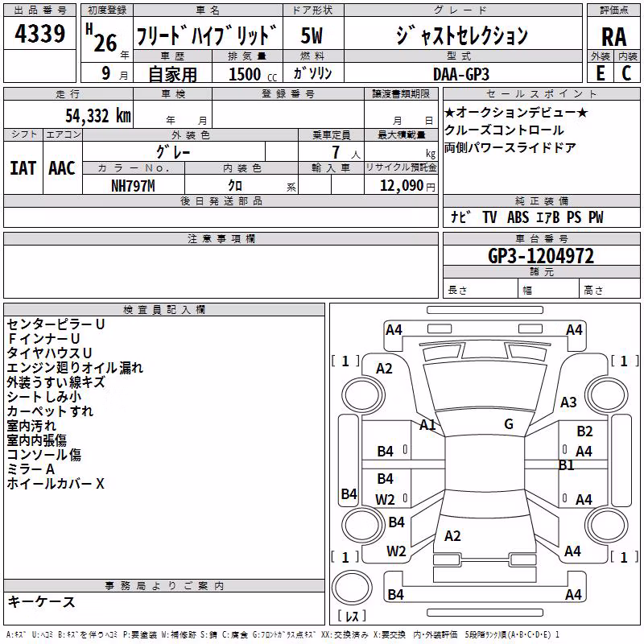This screenshot has height=644, width=644.
Task: Click the キーケース office notice
Action: [x=42, y=601]
